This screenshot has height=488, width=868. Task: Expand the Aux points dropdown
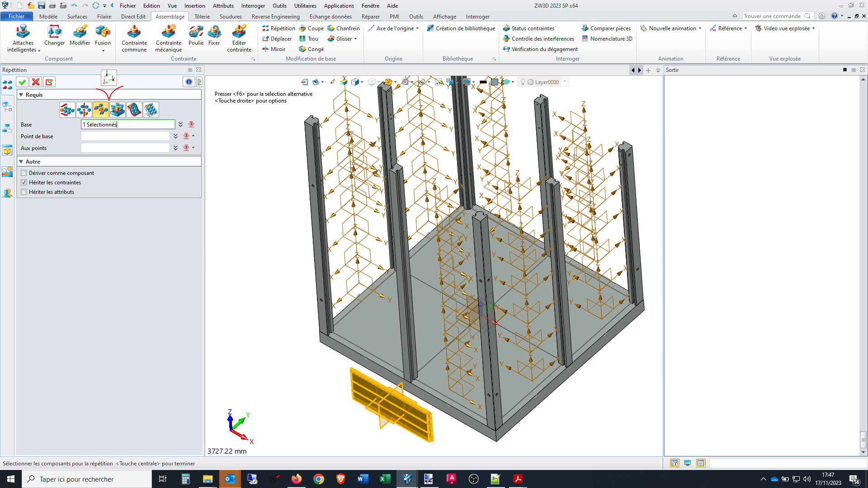coord(175,147)
